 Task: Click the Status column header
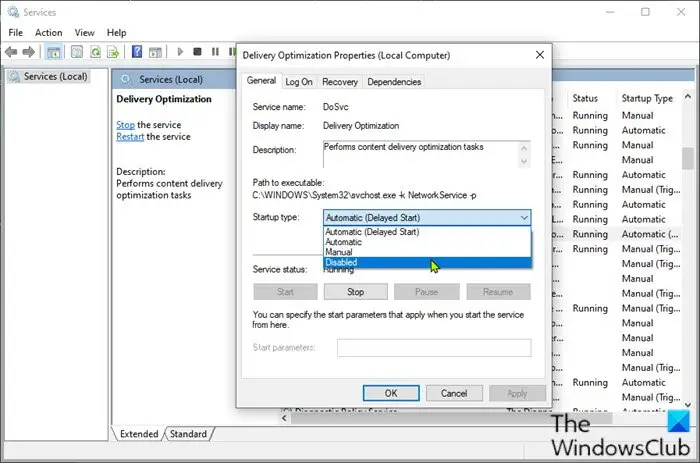coord(585,98)
